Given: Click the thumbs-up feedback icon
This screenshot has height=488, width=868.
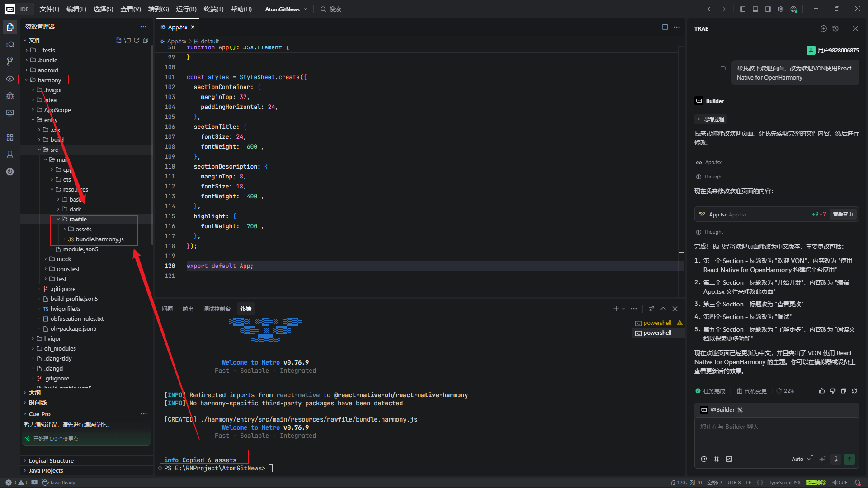Looking at the screenshot, I should click(x=821, y=391).
